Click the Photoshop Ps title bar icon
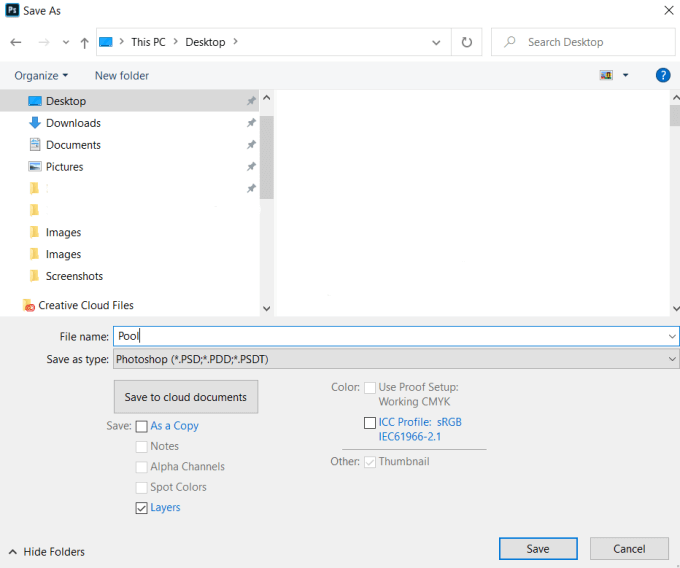Screen dimensions: 680x568 tap(12, 10)
